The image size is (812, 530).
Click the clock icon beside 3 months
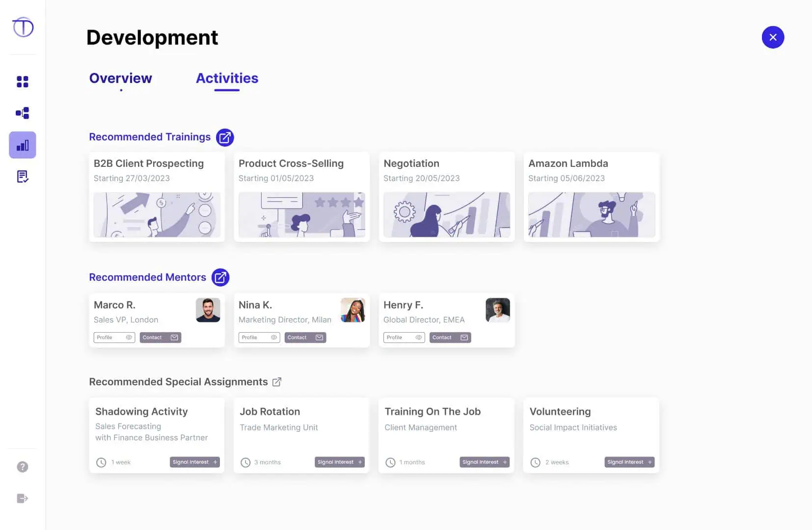click(x=245, y=462)
